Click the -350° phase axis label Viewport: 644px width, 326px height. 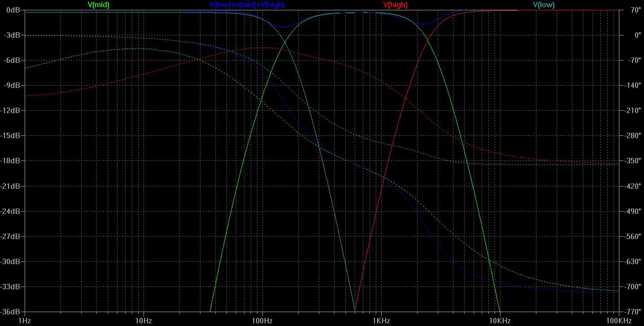tap(632, 161)
